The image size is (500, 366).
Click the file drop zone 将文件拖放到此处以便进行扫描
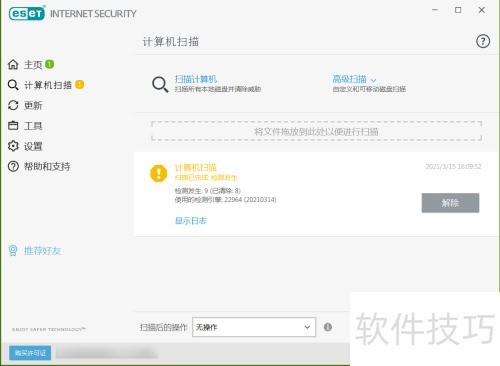click(316, 131)
